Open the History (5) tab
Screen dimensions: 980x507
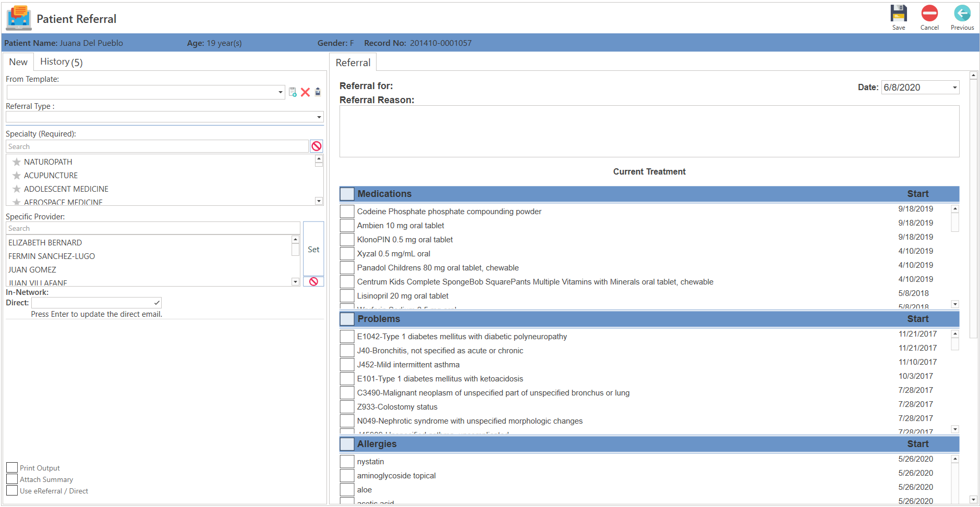coord(61,62)
